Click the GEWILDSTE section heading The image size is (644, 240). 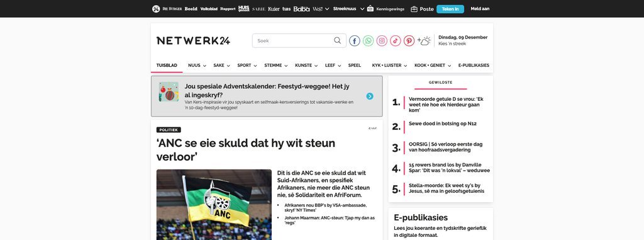point(440,83)
